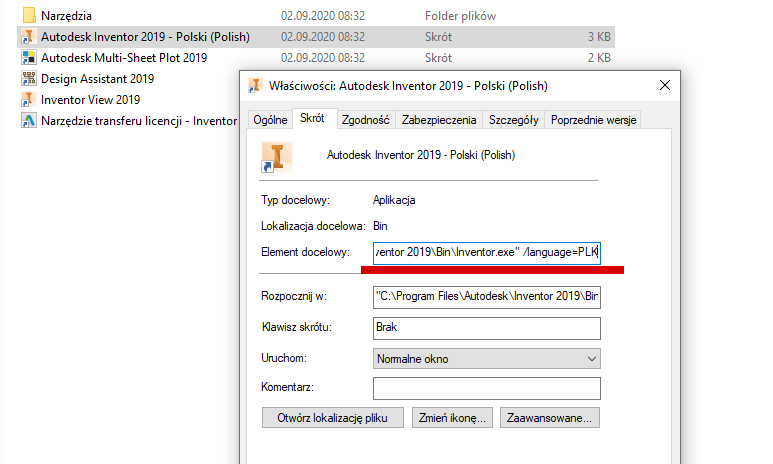The image size is (773, 464).
Task: Open the Poprzednie wersje tab
Action: tap(593, 120)
